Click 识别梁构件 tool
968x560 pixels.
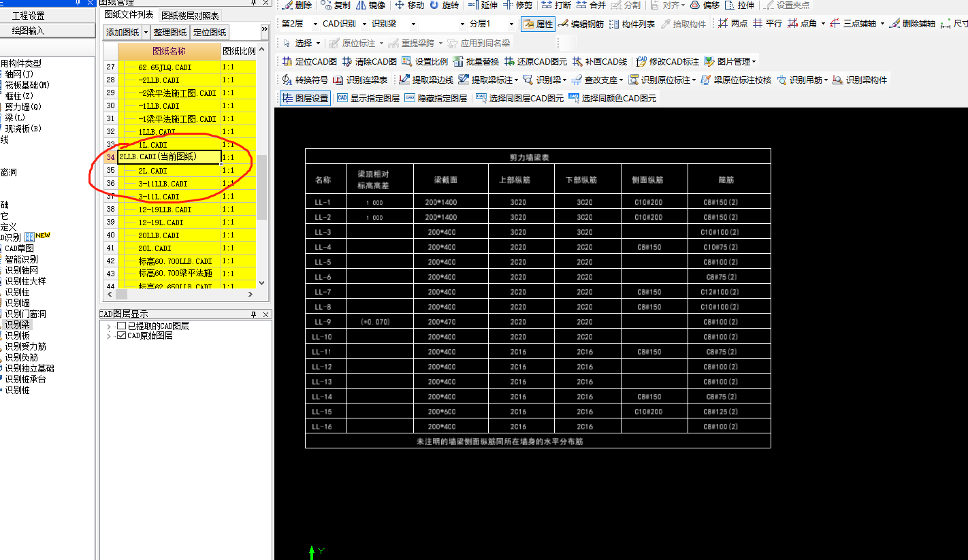point(860,80)
